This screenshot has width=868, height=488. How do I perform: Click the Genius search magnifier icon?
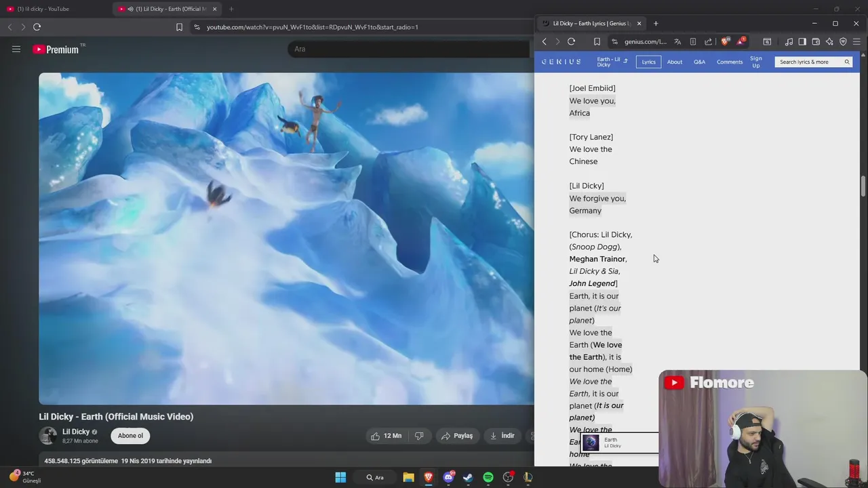(847, 62)
